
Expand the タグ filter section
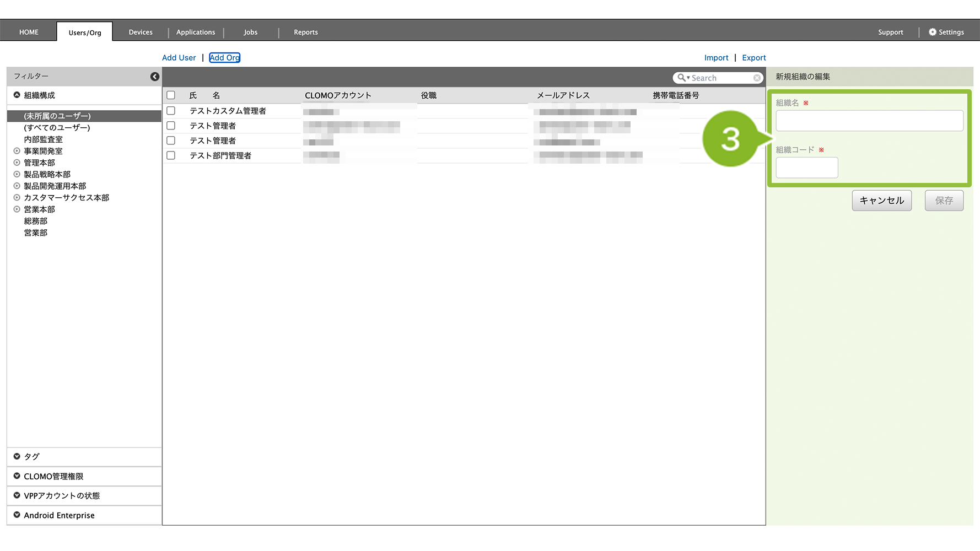tap(17, 456)
